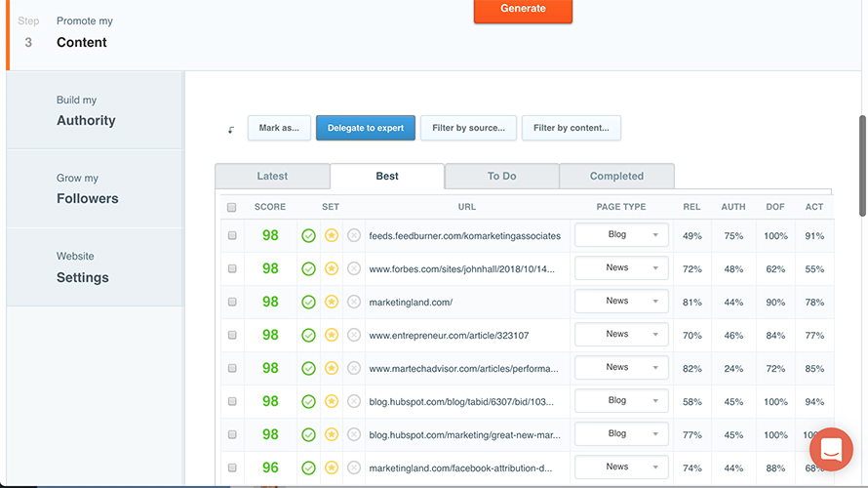Click gray X icon for feeds.feedburner.com row

[354, 236]
